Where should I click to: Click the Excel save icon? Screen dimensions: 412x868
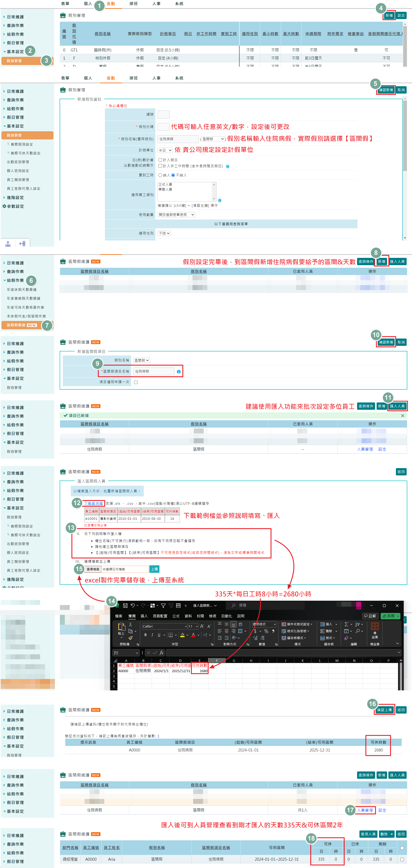pyautogui.click(x=125, y=605)
